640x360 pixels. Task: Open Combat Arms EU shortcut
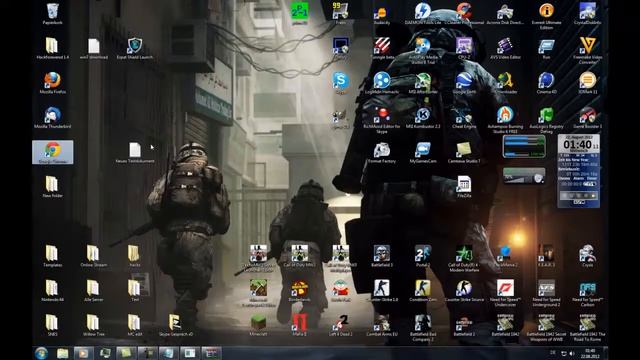[382, 325]
